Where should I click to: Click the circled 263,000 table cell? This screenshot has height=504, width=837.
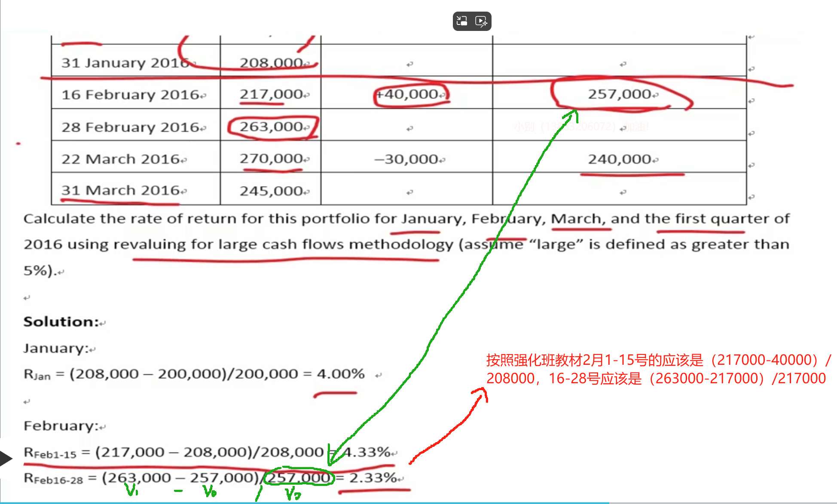[x=272, y=127]
